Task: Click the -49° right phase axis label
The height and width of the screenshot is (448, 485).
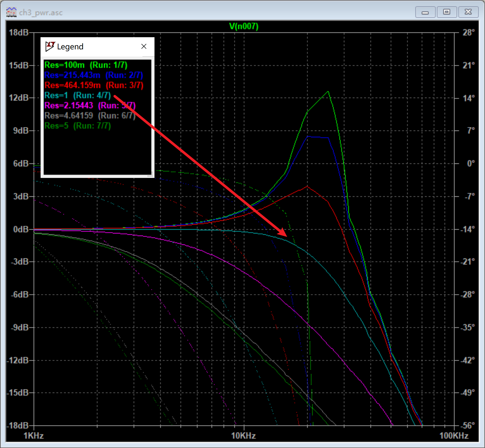Action: coord(468,393)
